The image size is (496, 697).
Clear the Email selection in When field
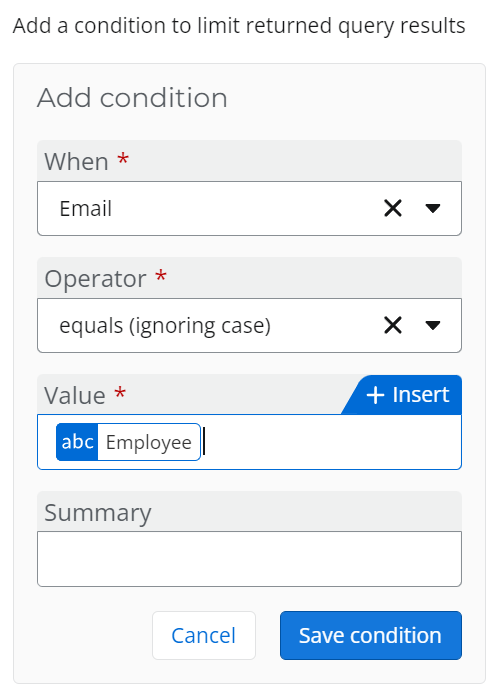tap(393, 208)
